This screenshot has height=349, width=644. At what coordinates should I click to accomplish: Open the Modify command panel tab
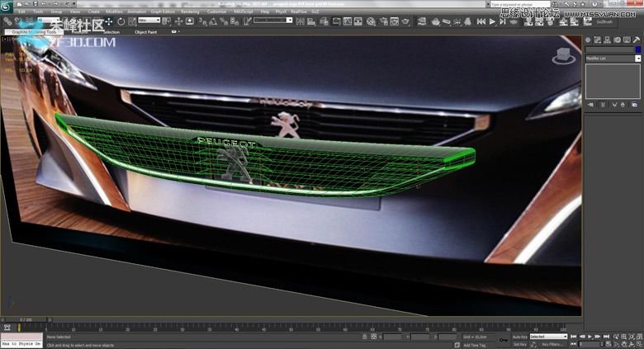598,40
